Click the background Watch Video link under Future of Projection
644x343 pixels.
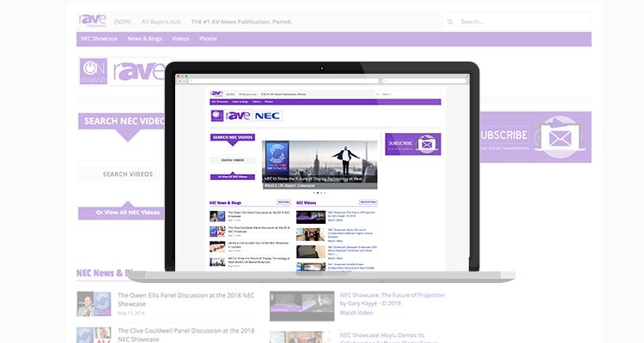point(356,313)
